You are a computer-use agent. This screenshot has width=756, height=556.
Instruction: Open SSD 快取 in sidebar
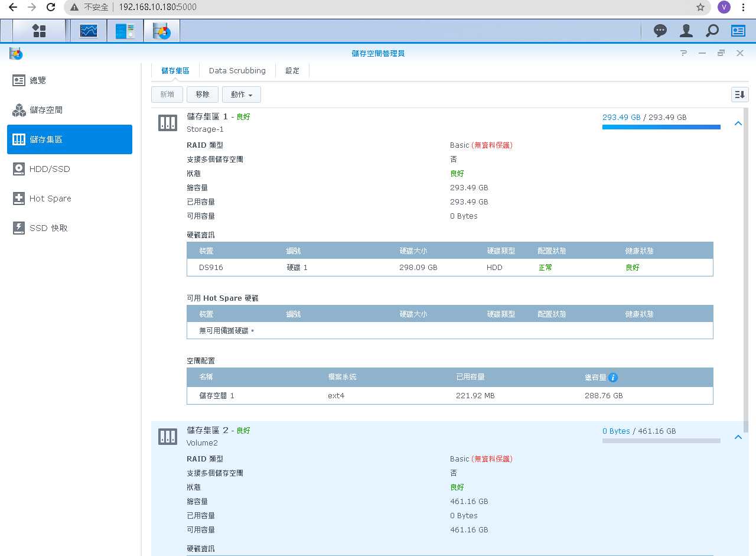70,228
